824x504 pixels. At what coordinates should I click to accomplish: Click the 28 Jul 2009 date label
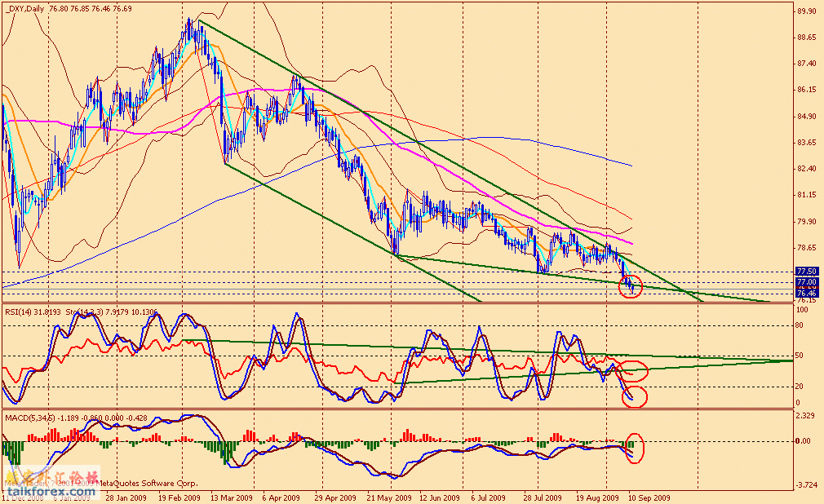[543, 497]
